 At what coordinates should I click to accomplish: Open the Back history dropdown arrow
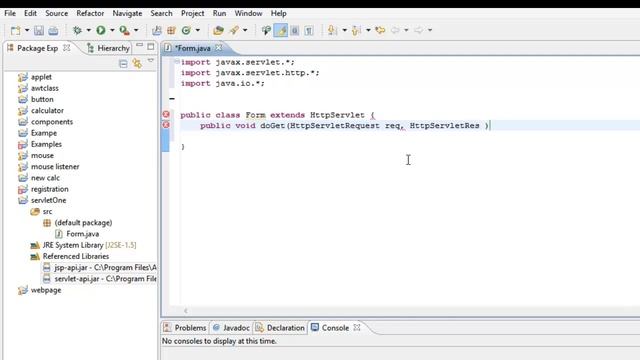(x=406, y=30)
